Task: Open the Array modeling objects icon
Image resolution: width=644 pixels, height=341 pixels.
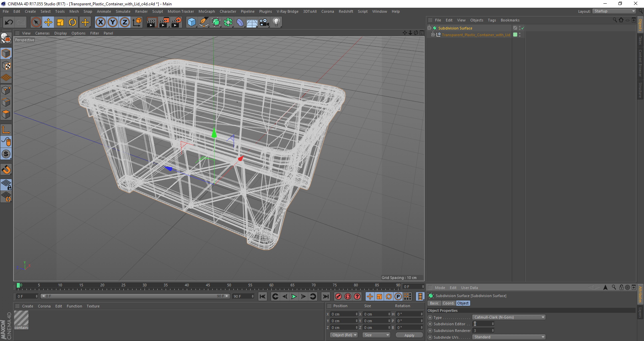Action: pyautogui.click(x=228, y=22)
